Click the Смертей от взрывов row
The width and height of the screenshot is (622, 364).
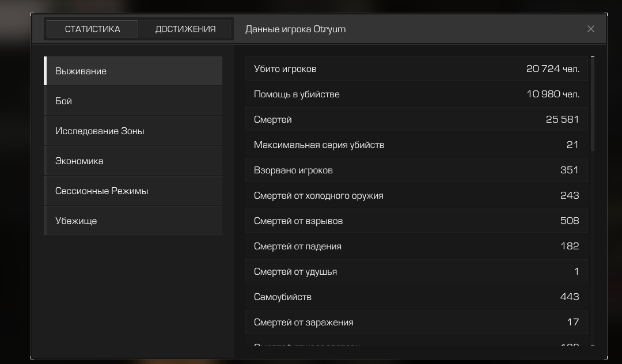[x=416, y=221]
